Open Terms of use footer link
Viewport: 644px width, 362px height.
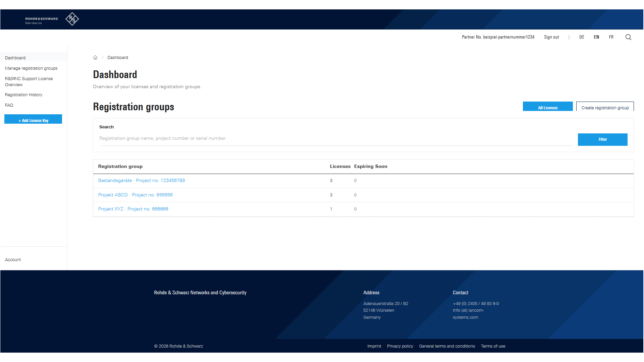click(493, 346)
